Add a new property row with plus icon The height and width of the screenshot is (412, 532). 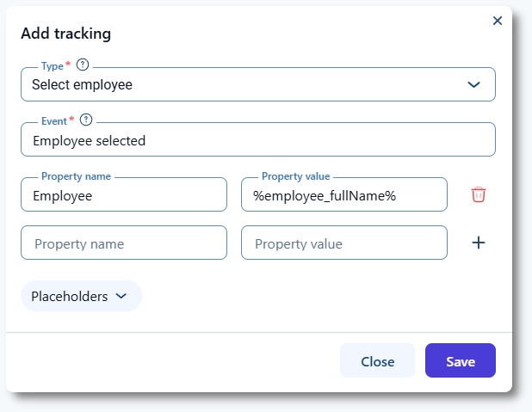[479, 243]
